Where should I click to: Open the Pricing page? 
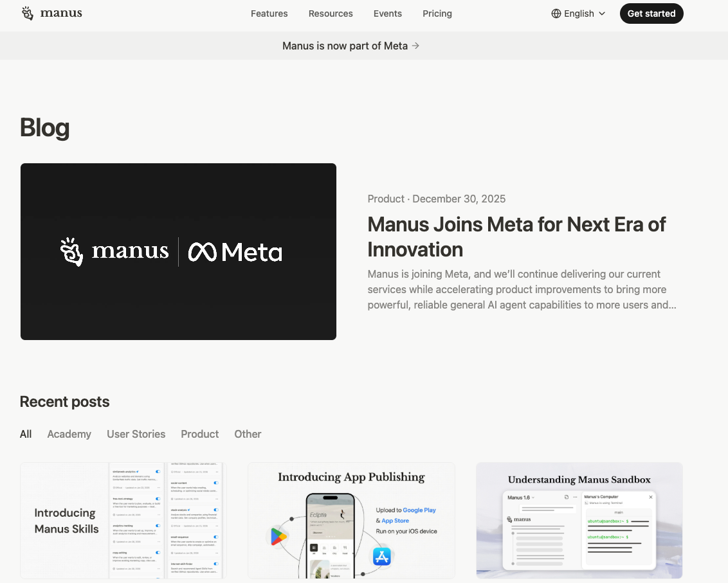(437, 13)
